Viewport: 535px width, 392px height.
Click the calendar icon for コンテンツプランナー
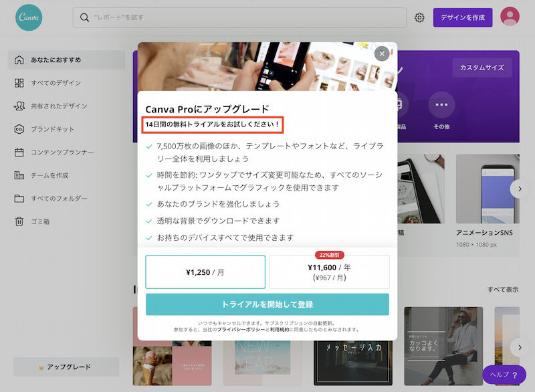(x=19, y=152)
